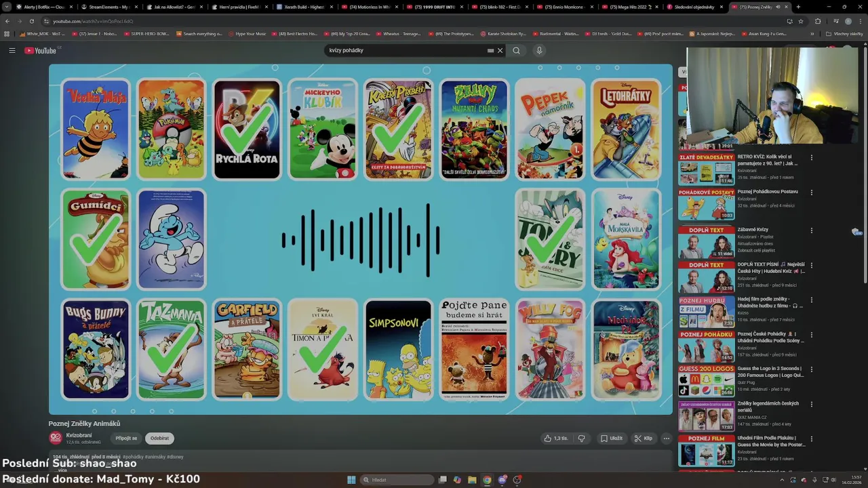
Task: Open Hadej film podle znělky thumbnail
Action: (x=706, y=311)
